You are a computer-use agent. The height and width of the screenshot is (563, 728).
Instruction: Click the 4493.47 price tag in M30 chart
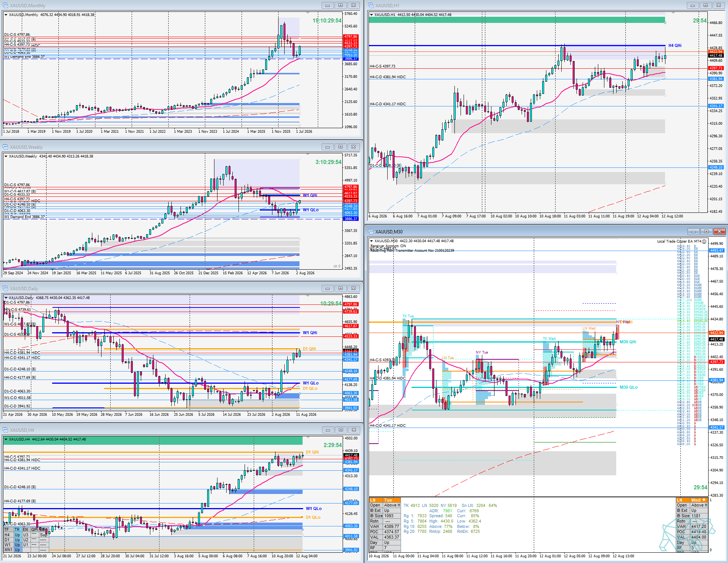pos(717,251)
